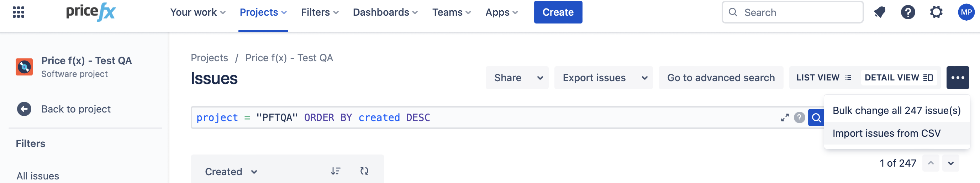Refresh the issue search results
980x183 pixels.
(364, 171)
